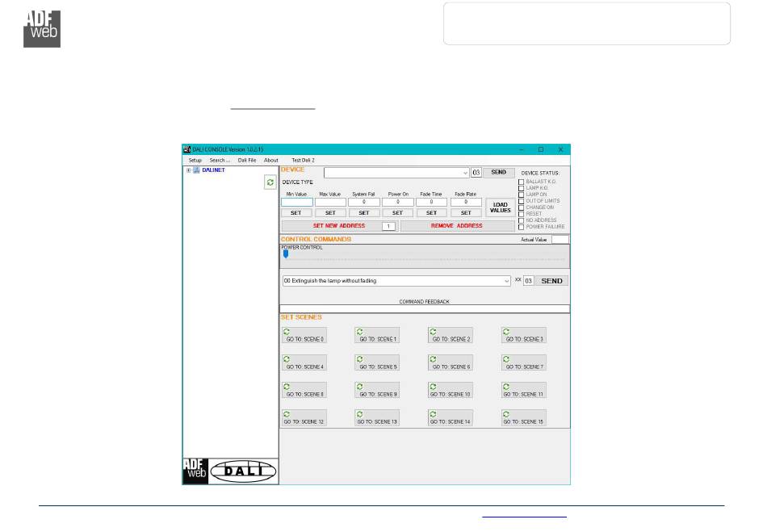The image size is (767, 532).
Task: Click LOAD VALUES button
Action: tap(500, 207)
